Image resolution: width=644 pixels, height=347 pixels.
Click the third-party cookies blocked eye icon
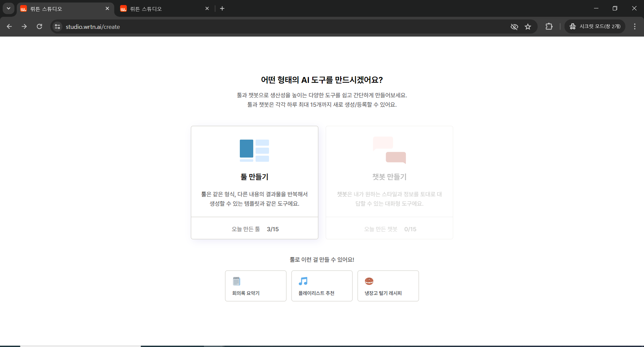point(514,27)
